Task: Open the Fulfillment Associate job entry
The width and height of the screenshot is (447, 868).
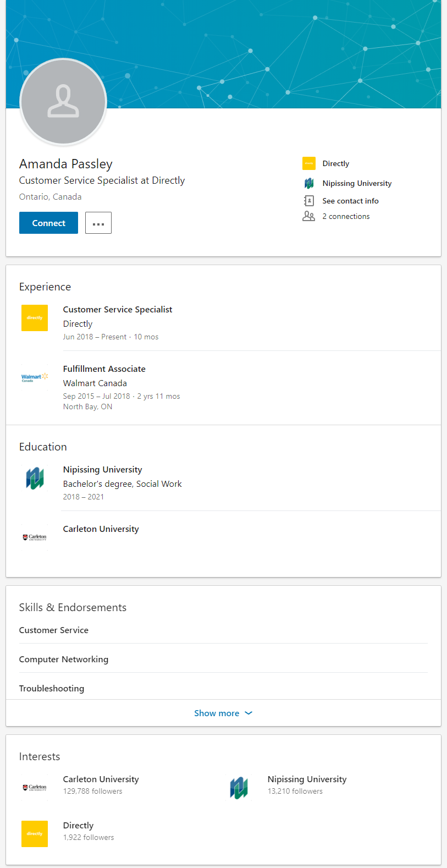Action: pyautogui.click(x=104, y=369)
